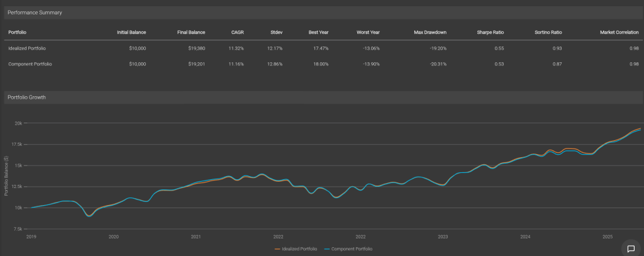The image size is (644, 256).
Task: Click the Final Balance column header
Action: 190,32
